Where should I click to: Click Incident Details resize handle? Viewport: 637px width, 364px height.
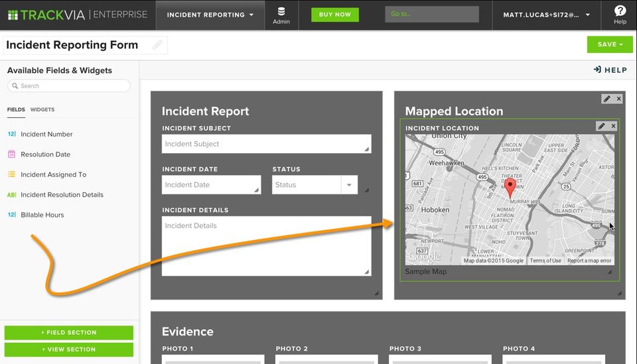pyautogui.click(x=367, y=272)
